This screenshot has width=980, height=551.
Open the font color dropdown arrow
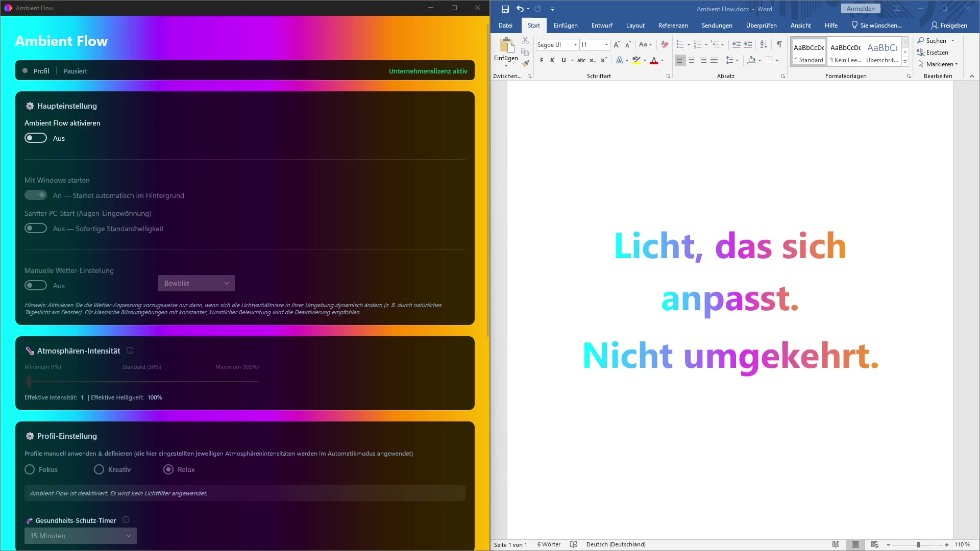663,60
